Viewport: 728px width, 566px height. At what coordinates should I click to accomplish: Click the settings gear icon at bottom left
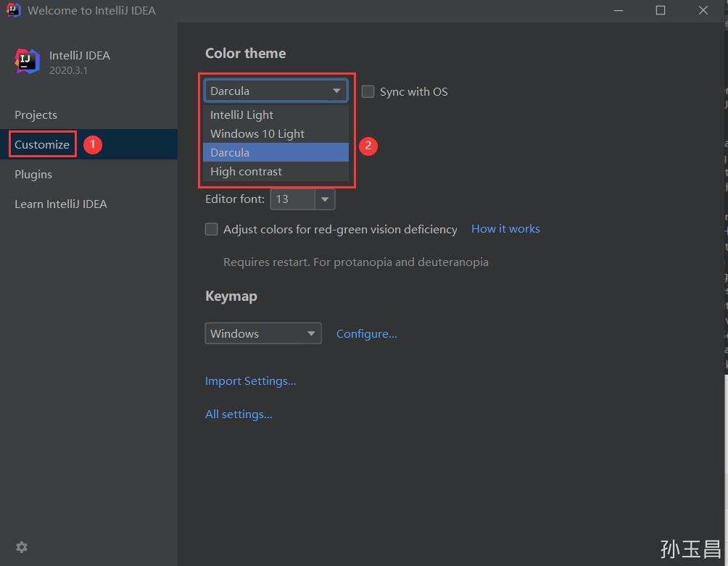(21, 547)
